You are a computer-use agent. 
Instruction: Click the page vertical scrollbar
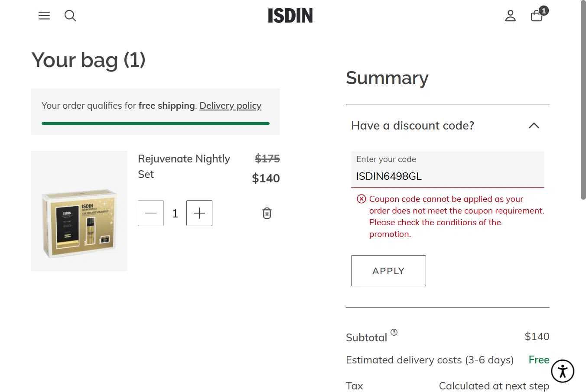583,100
